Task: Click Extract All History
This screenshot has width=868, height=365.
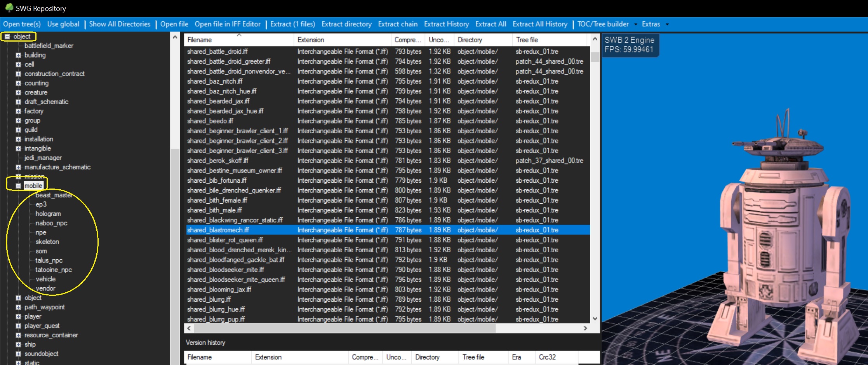Action: 540,24
